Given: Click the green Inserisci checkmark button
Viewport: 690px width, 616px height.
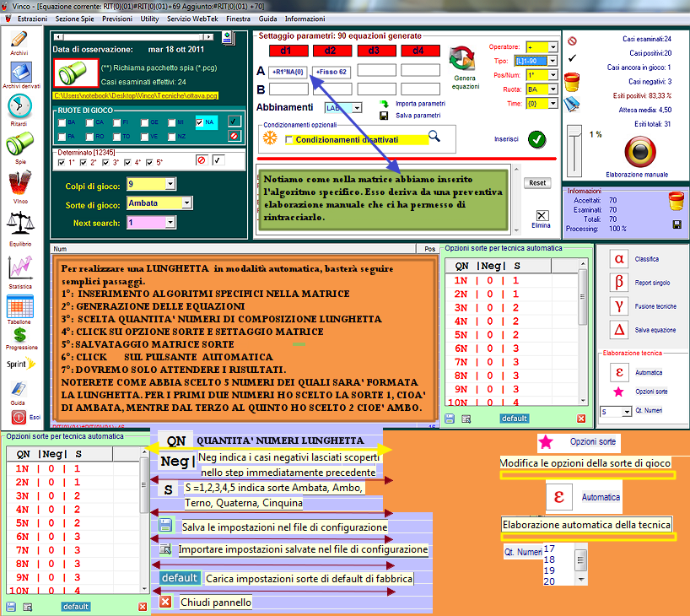Looking at the screenshot, I should [x=536, y=139].
